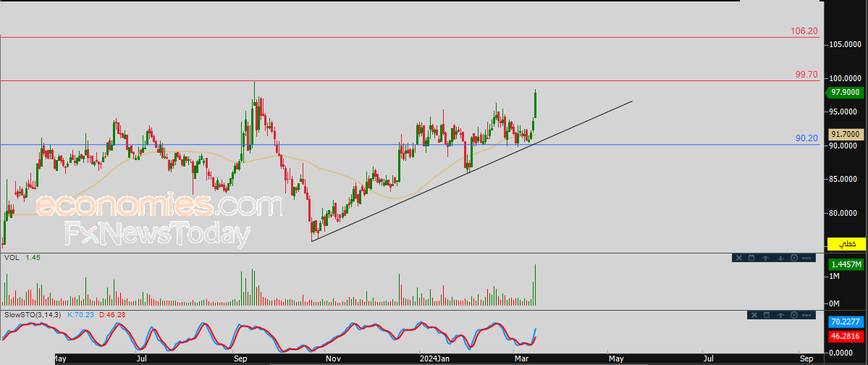Viewport: 868px width, 365px height.
Task: Select the 99.70 resistance level label
Action: (x=806, y=74)
